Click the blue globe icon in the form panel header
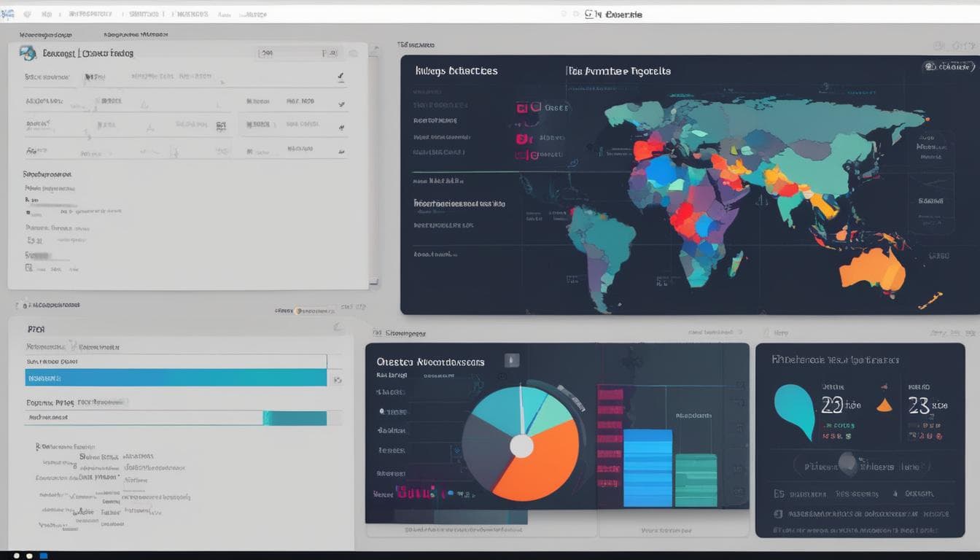This screenshot has height=560, width=980. [x=27, y=52]
